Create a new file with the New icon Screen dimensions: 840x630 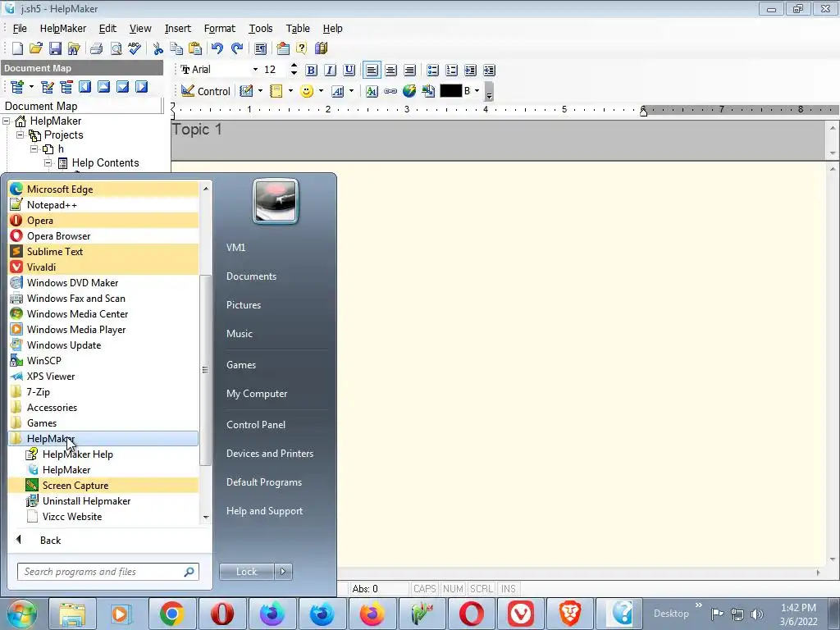click(x=17, y=48)
